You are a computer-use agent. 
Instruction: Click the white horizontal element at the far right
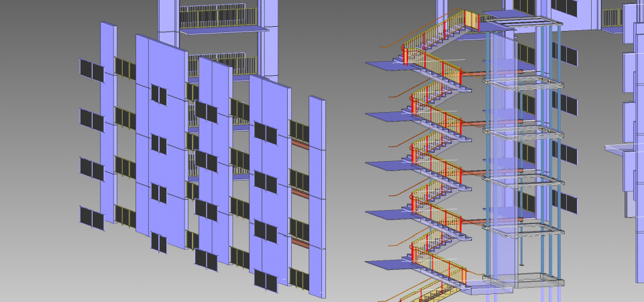[619, 148]
